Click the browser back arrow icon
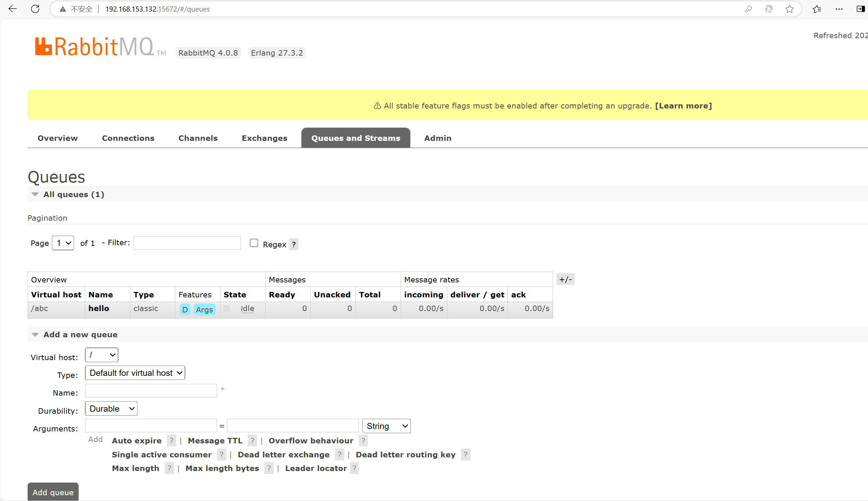868x501 pixels. [13, 9]
